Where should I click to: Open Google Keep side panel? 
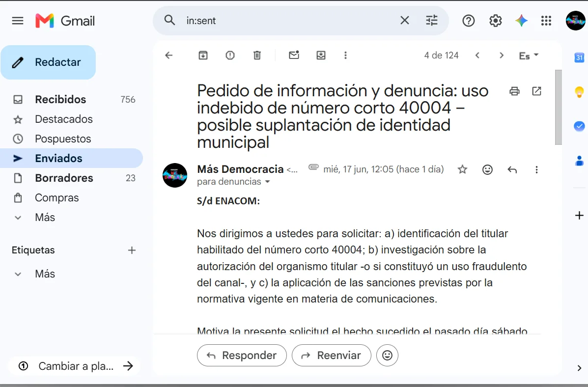pos(579,91)
